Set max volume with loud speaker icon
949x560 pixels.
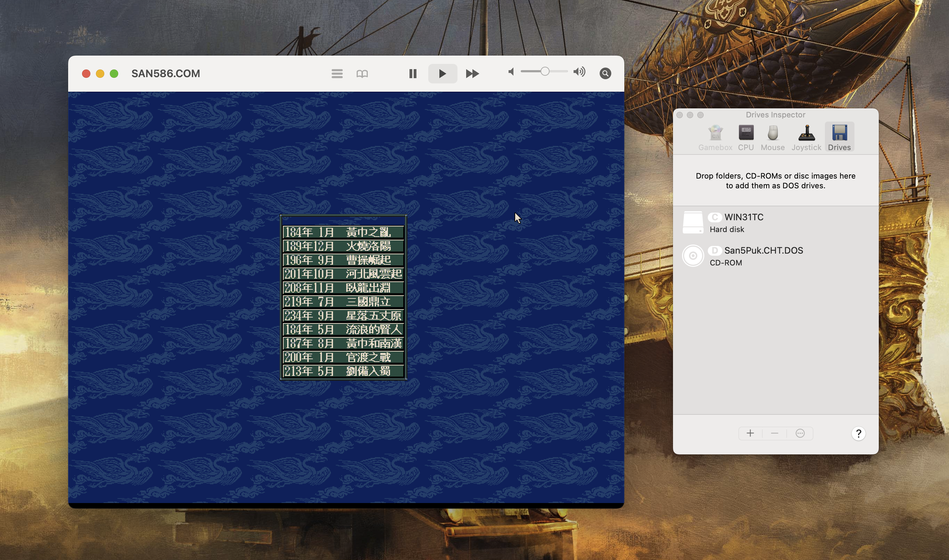579,72
